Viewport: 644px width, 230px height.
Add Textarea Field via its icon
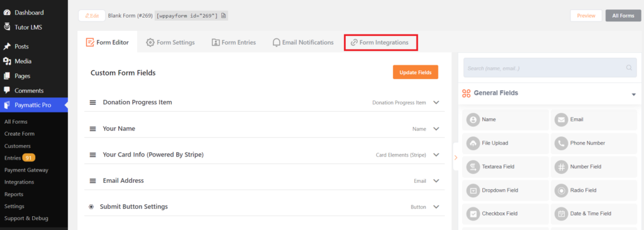[473, 167]
